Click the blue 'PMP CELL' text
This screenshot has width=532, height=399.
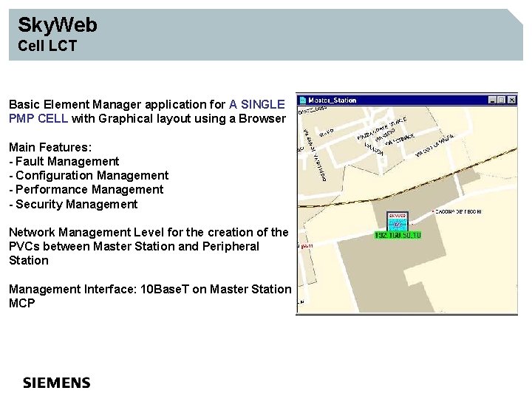pos(38,118)
